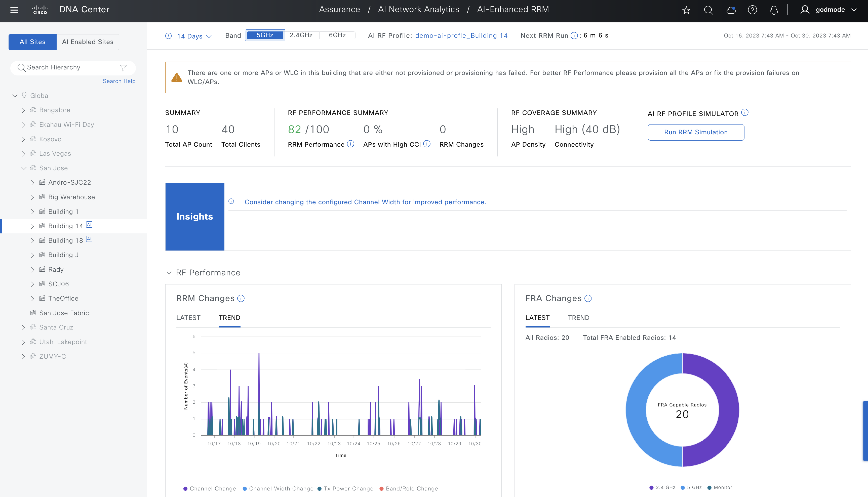This screenshot has width=868, height=497.
Task: Click Run RRM Simulation button
Action: click(x=696, y=133)
